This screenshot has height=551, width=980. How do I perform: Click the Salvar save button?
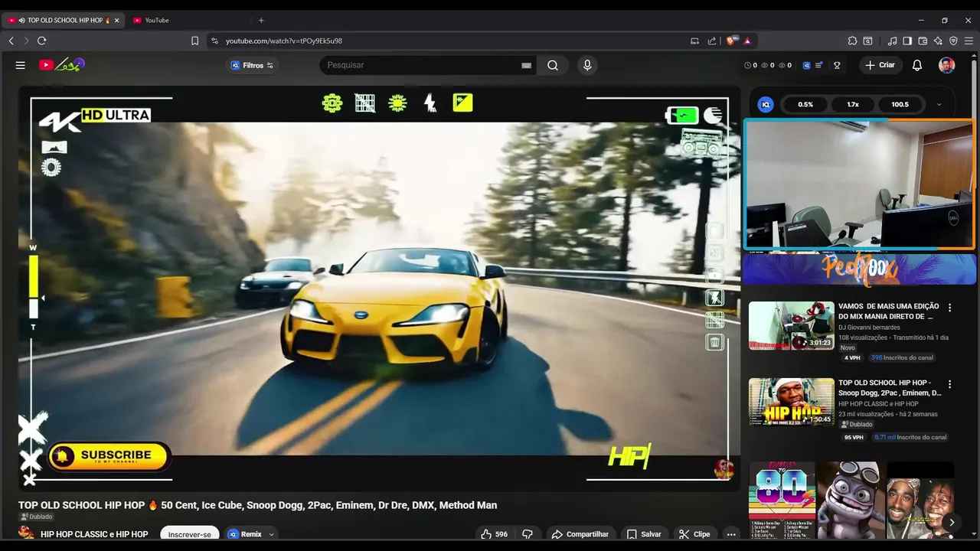click(644, 534)
